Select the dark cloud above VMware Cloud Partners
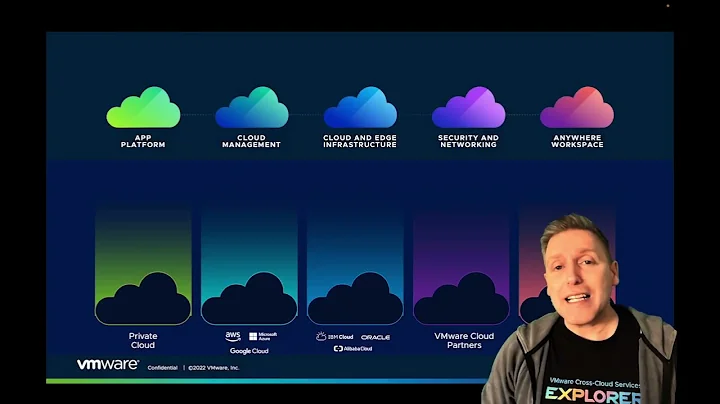Viewport: 720px width, 404px height. click(461, 298)
